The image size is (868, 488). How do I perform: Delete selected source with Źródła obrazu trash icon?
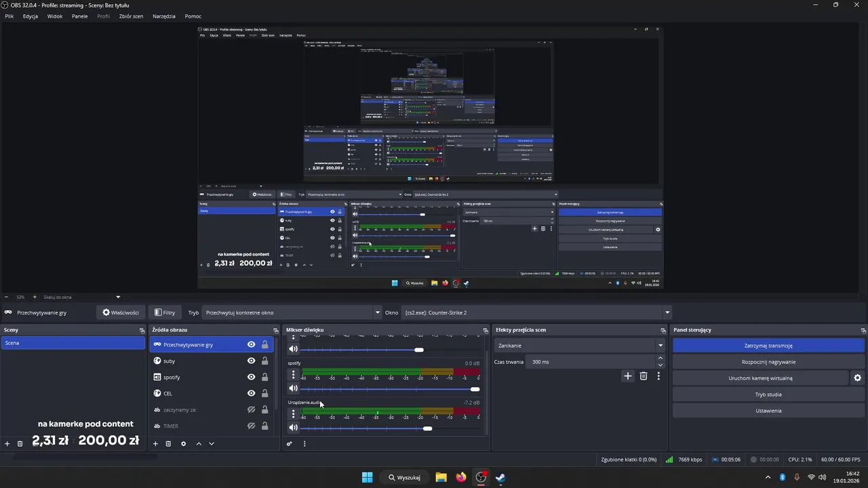168,444
